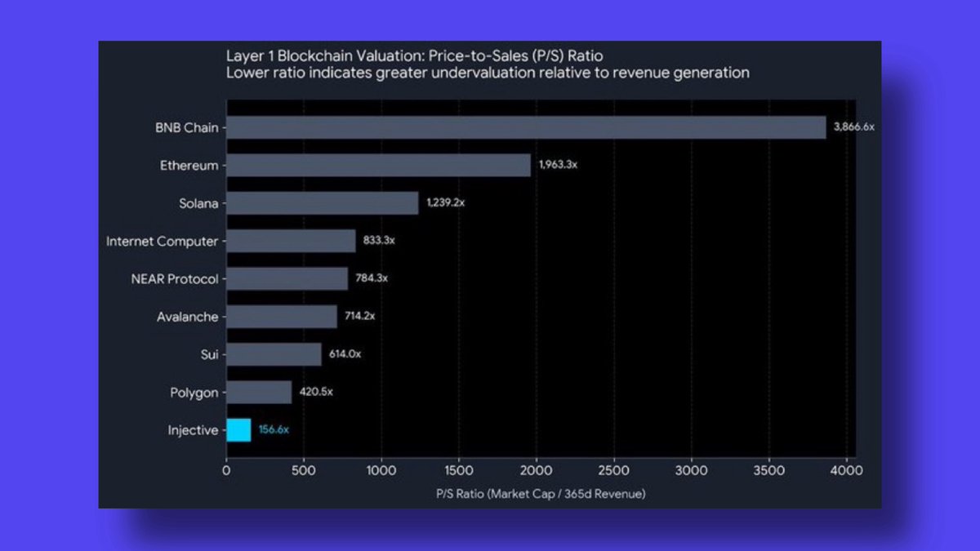Click the 'Internet Computer' axis label

[x=163, y=242]
